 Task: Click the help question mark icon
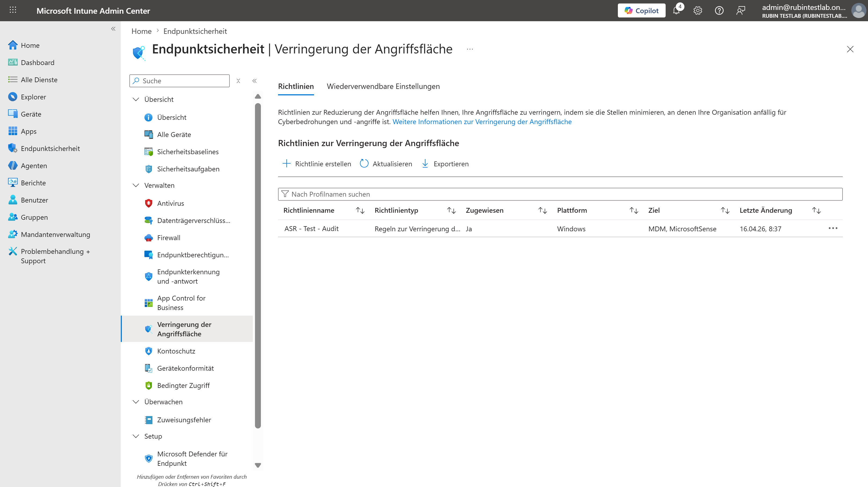(x=719, y=11)
